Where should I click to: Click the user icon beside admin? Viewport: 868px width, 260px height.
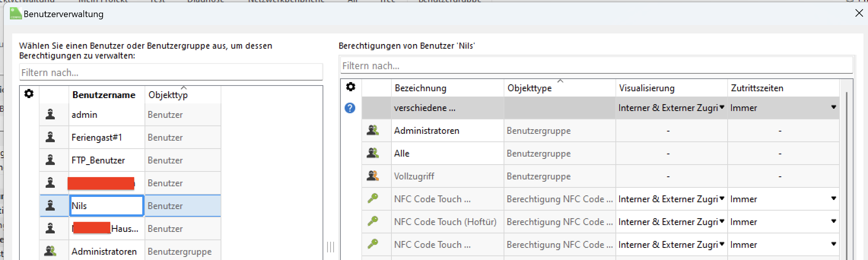point(50,114)
